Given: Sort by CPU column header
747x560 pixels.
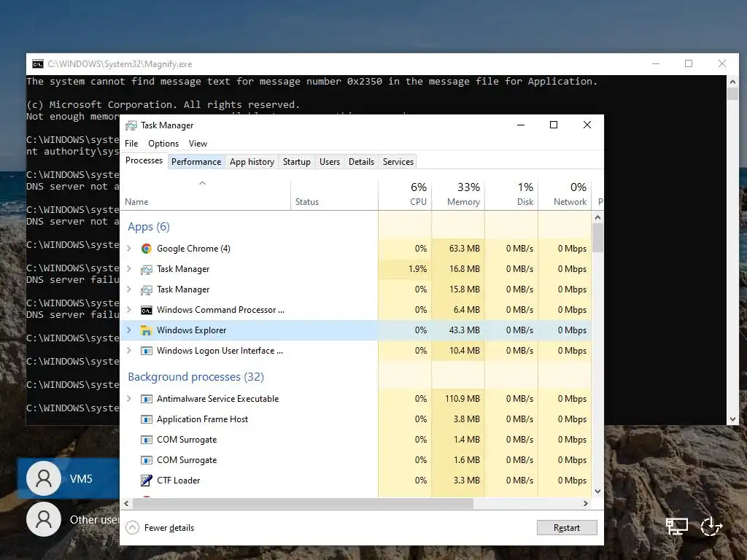Looking at the screenshot, I should [x=405, y=194].
